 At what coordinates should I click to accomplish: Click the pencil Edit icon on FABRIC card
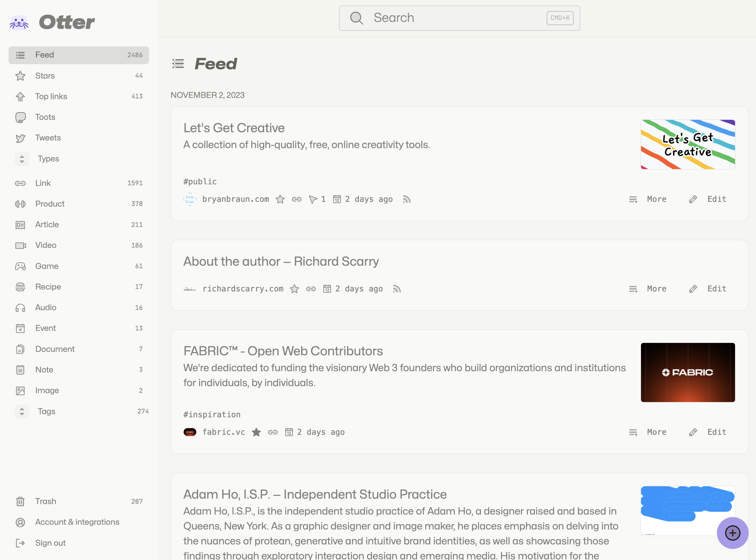pos(693,432)
